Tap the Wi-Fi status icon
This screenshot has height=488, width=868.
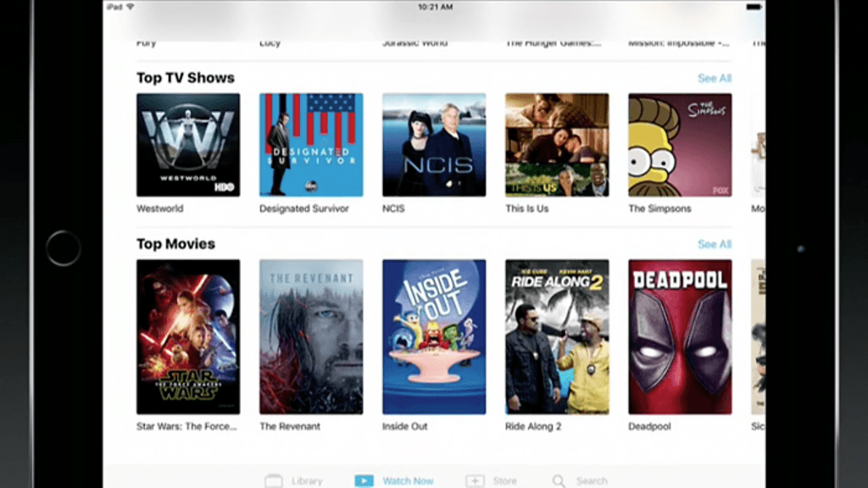(x=130, y=7)
